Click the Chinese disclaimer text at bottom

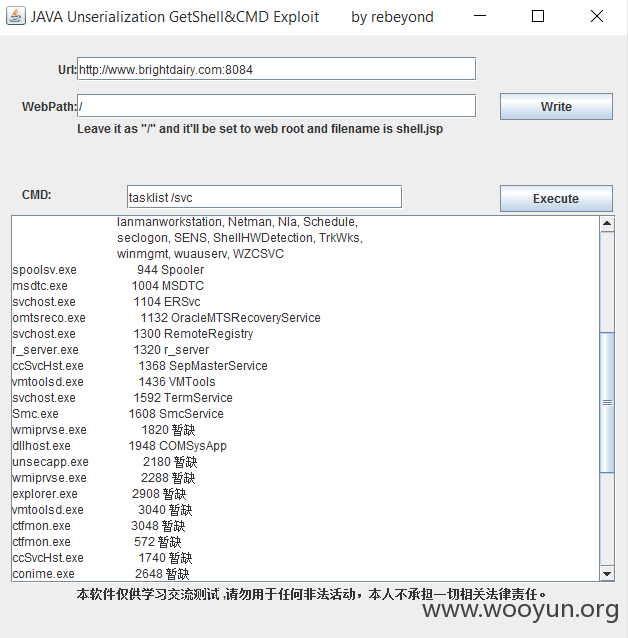(311, 594)
